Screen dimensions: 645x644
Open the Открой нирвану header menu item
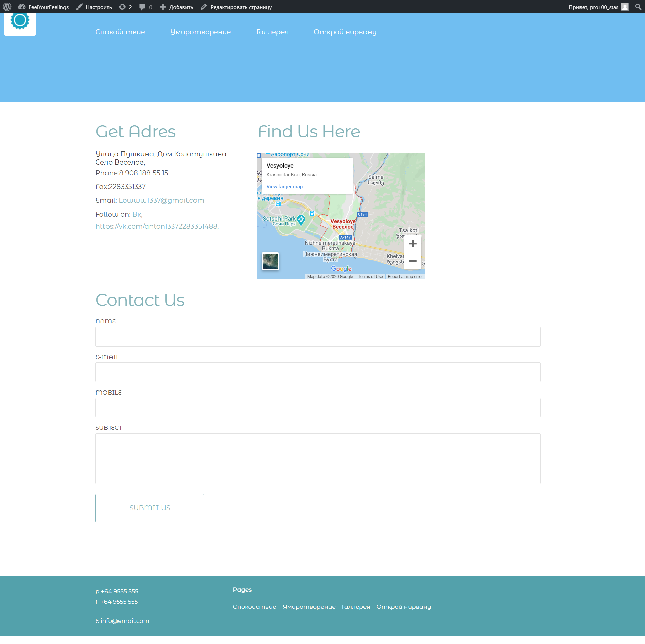click(x=345, y=32)
